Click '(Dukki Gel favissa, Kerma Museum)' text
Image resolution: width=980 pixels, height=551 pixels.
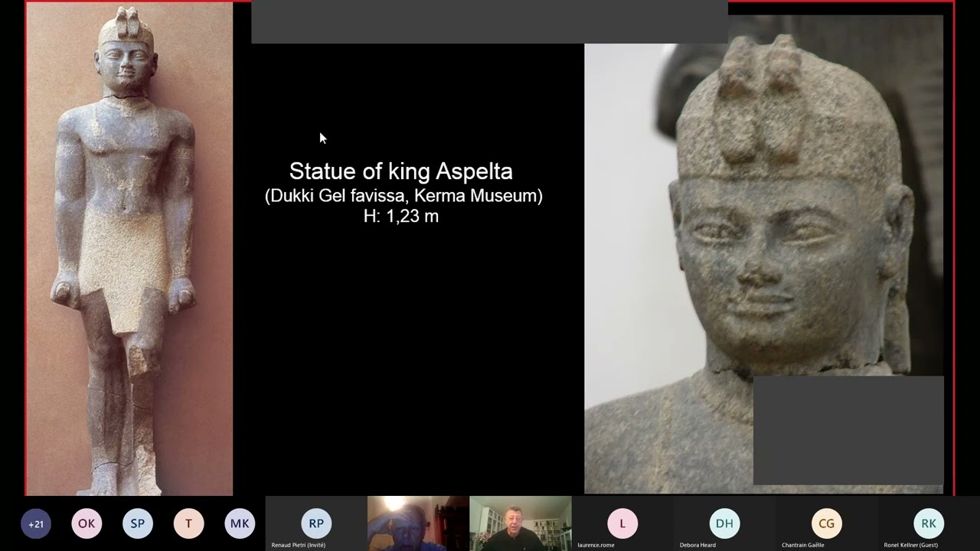tap(403, 196)
